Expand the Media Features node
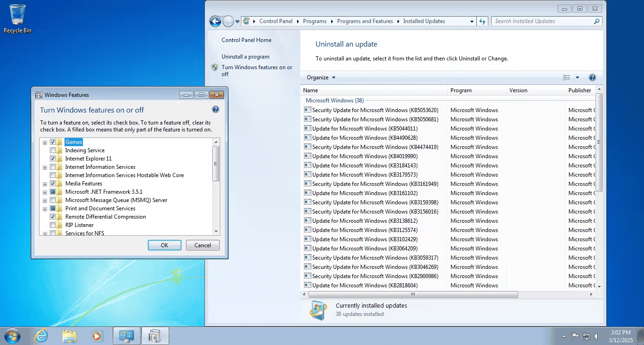Viewport: 644px width, 345px height. pos(45,184)
